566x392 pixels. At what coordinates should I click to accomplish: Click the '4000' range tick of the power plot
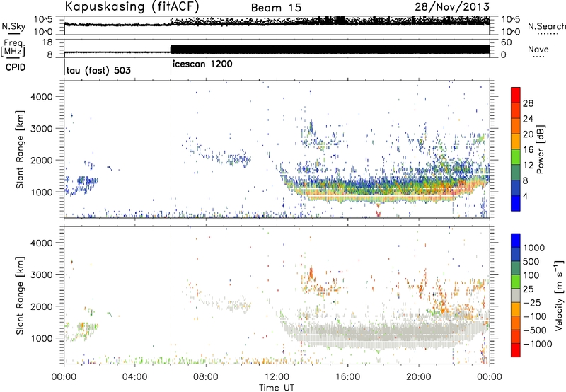(x=41, y=97)
